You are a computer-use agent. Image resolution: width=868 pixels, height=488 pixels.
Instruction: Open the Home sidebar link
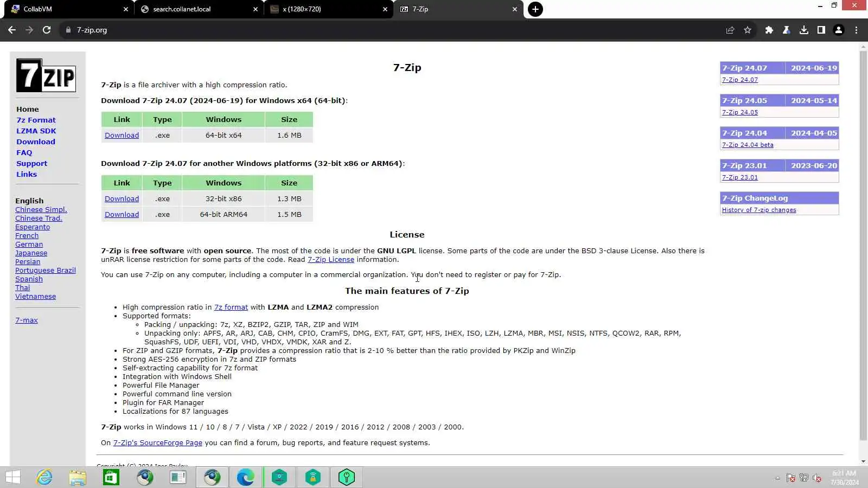(x=28, y=109)
